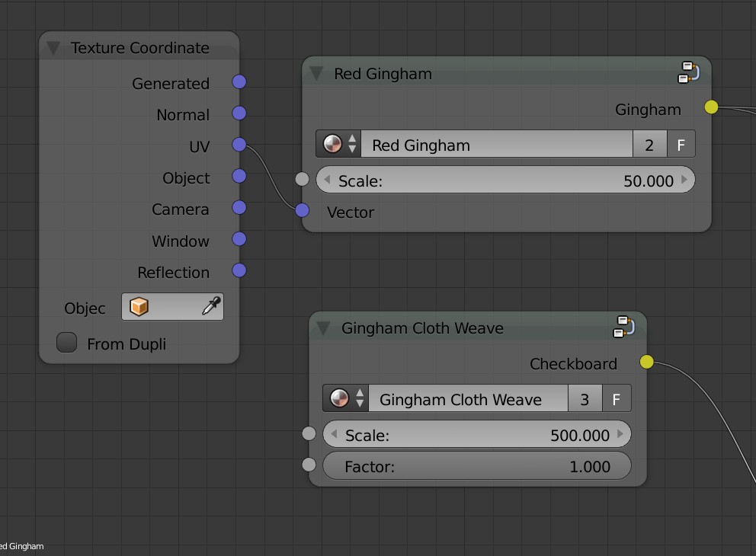
Task: Toggle the fake user F button on Red Gingham
Action: tap(681, 144)
